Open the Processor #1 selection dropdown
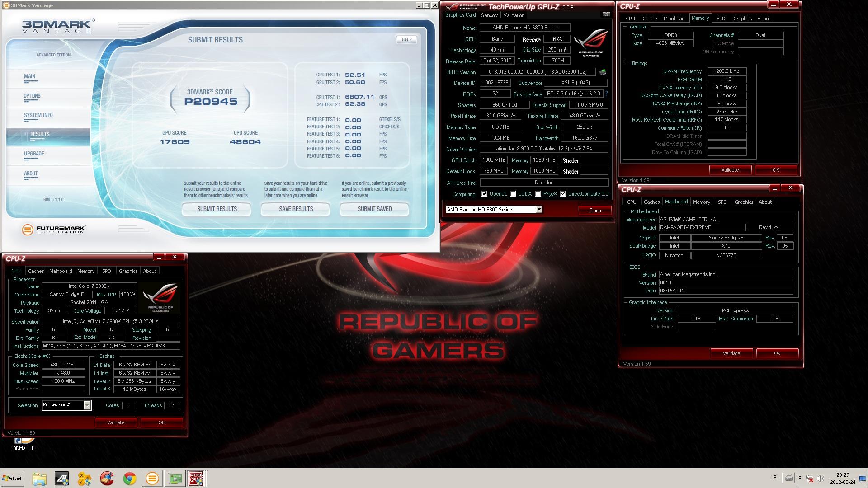Screen dimensions: 868x488 point(87,405)
